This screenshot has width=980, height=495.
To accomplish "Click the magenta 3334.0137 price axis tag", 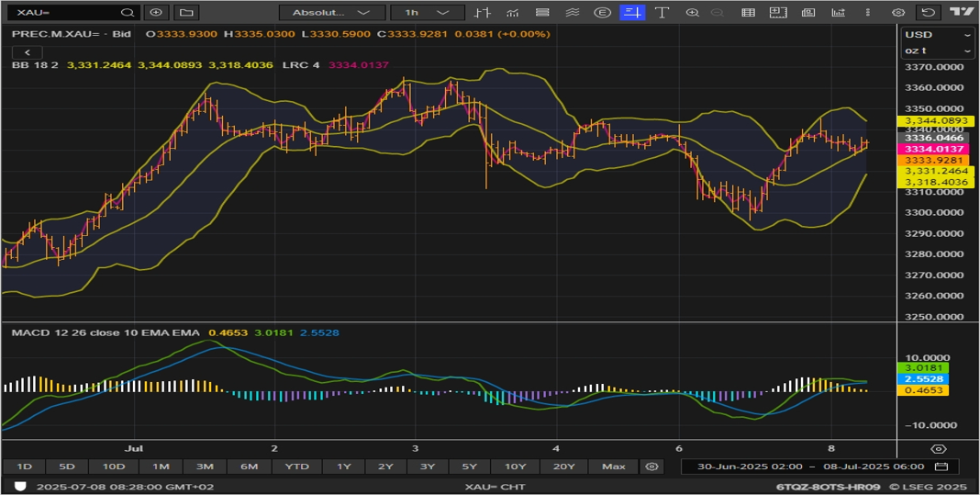I will pyautogui.click(x=932, y=149).
